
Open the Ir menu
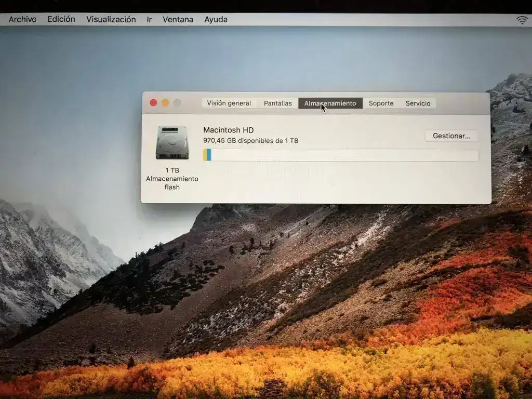click(x=149, y=19)
